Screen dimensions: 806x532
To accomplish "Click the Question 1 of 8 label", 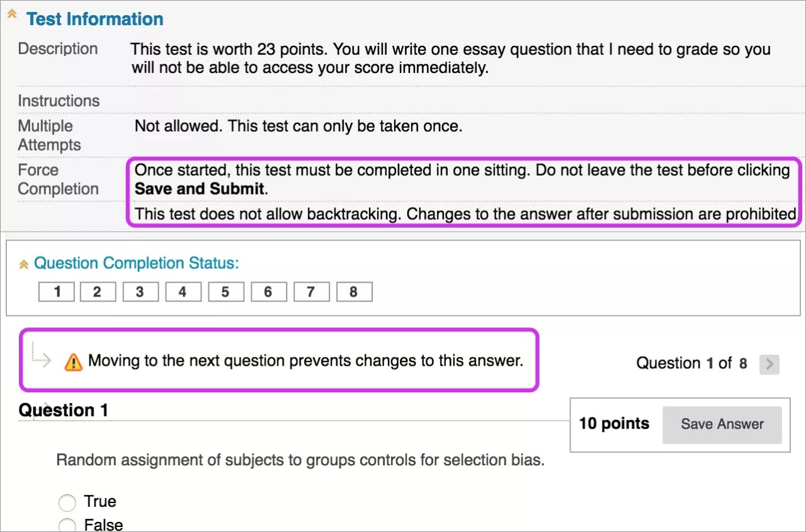I will coord(692,363).
